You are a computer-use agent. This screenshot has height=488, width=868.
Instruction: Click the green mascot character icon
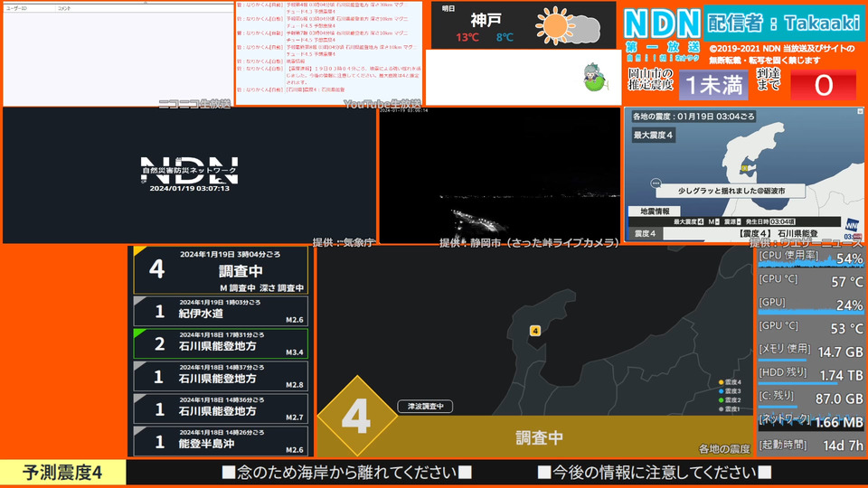pos(594,77)
